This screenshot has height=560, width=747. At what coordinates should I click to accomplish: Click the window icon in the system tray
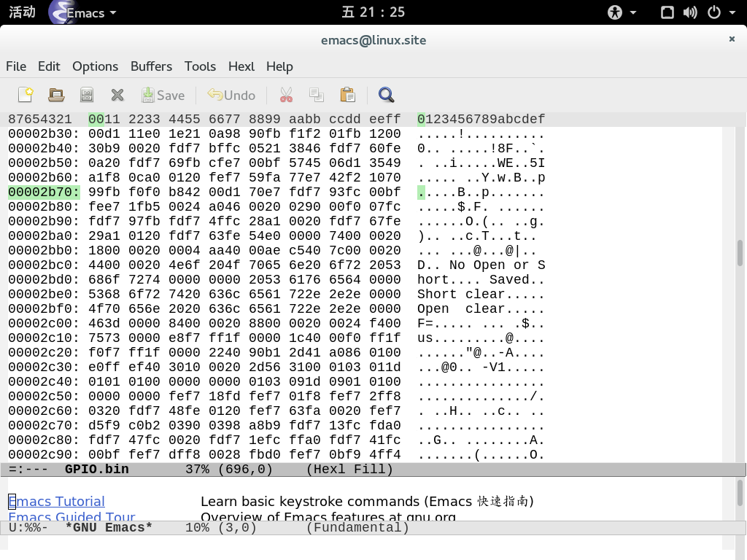click(667, 12)
